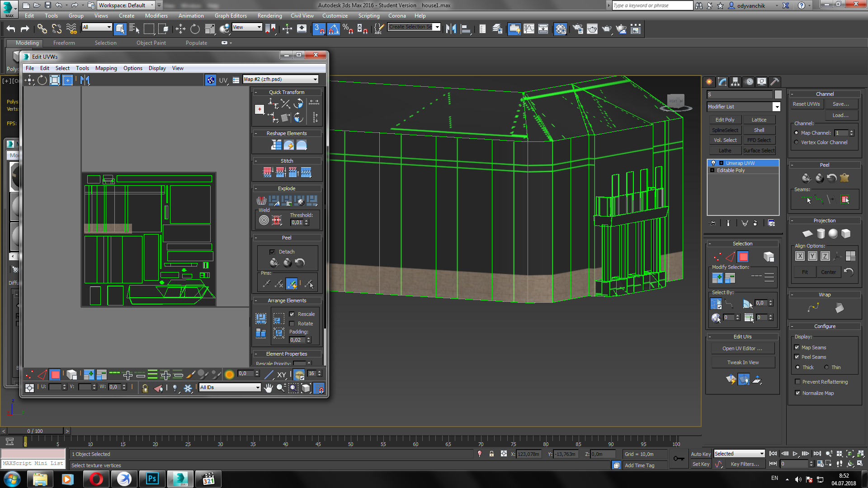Switch to the Freeform ribbon tab
Viewport: 868px width, 488px height.
64,43
